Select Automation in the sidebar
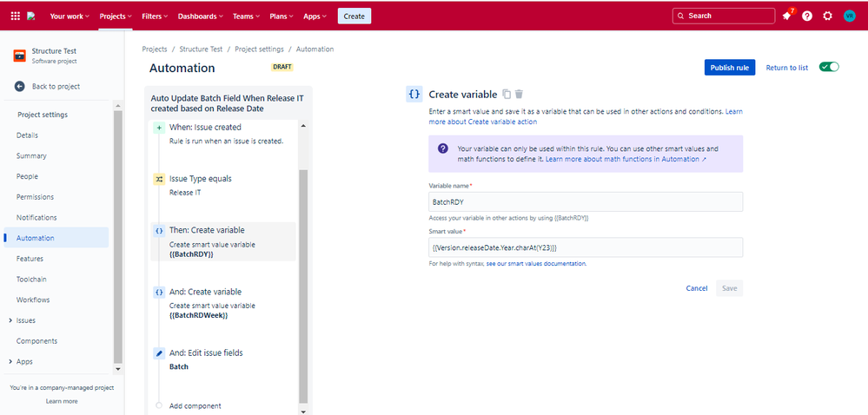 coord(56,238)
